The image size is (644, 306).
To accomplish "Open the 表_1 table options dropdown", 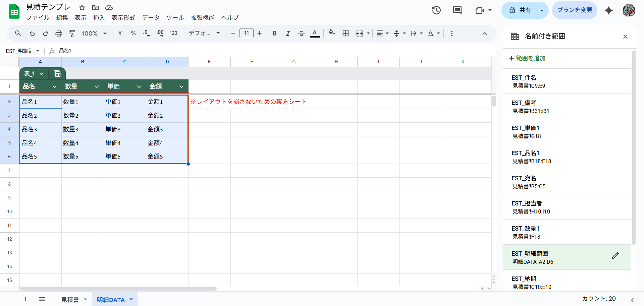I will (41, 74).
